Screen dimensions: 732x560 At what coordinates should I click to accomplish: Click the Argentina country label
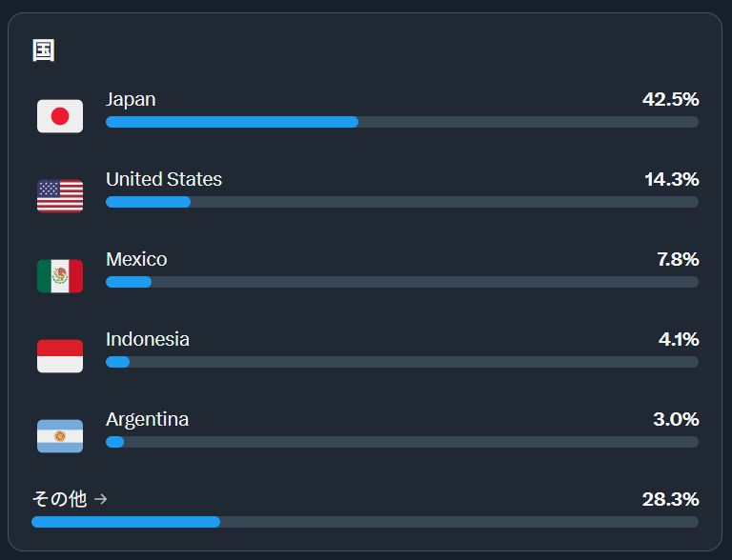(x=147, y=419)
